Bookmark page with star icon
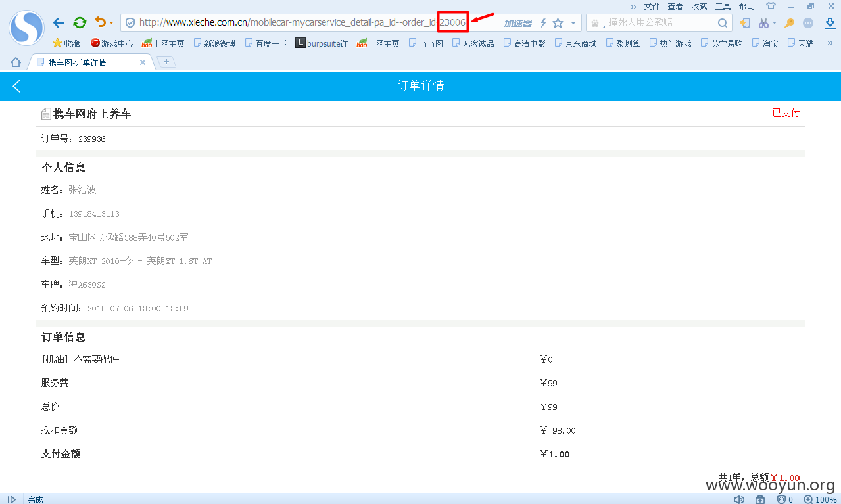This screenshot has width=841, height=504. tap(558, 23)
